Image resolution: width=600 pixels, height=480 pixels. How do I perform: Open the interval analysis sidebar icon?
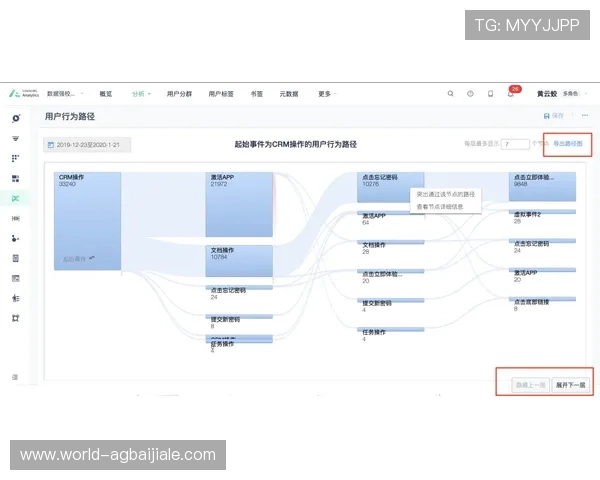(15, 218)
